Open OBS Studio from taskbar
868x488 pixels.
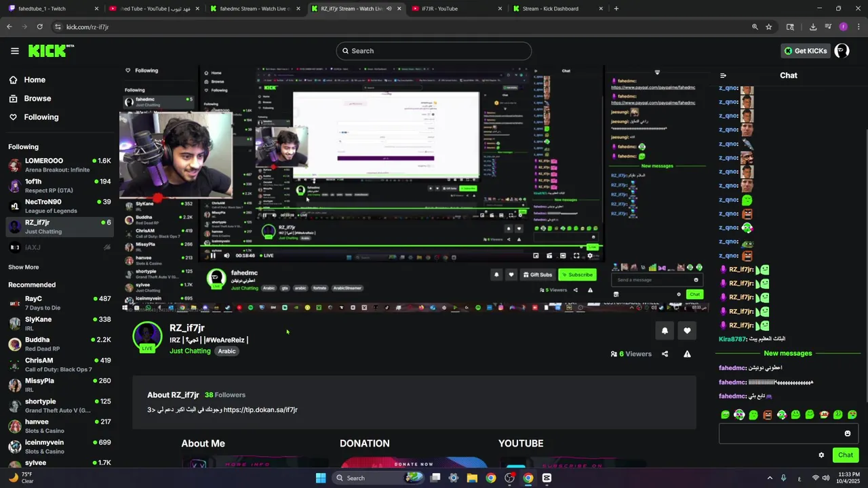pyautogui.click(x=509, y=478)
